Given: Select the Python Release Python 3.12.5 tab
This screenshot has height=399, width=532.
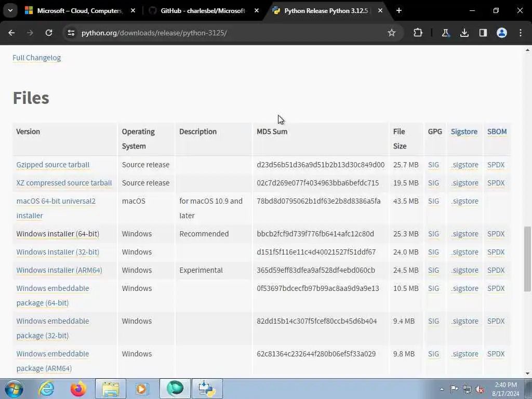Looking at the screenshot, I should coord(326,11).
